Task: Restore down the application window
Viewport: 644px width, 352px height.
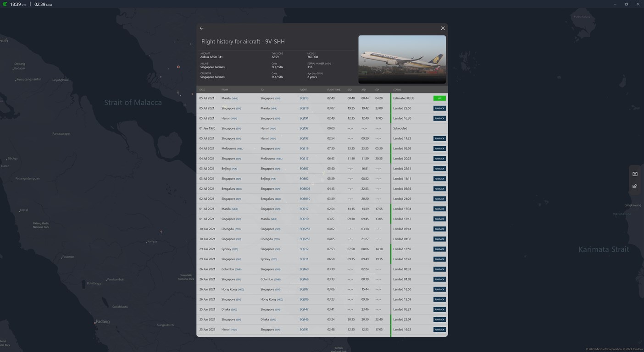Action: tap(627, 4)
